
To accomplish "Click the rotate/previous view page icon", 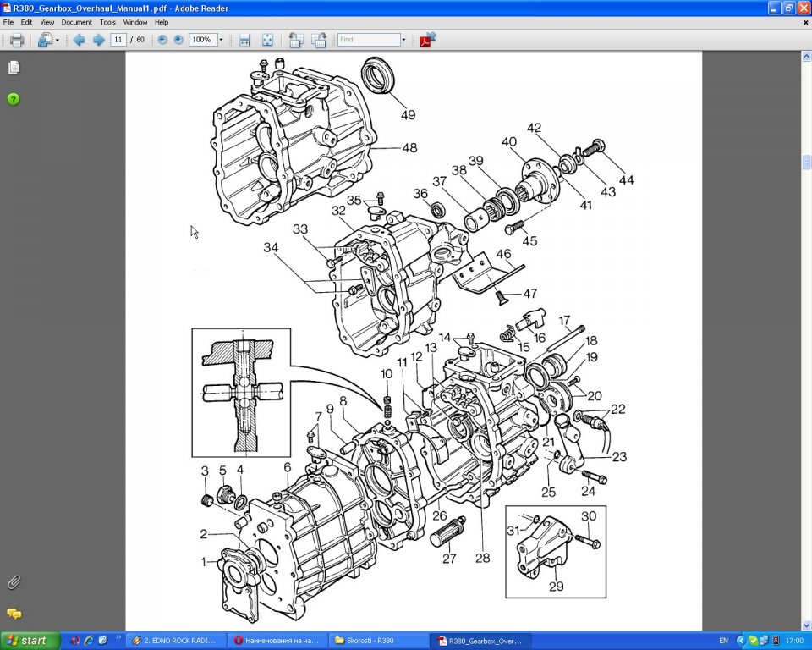I will tap(296, 40).
